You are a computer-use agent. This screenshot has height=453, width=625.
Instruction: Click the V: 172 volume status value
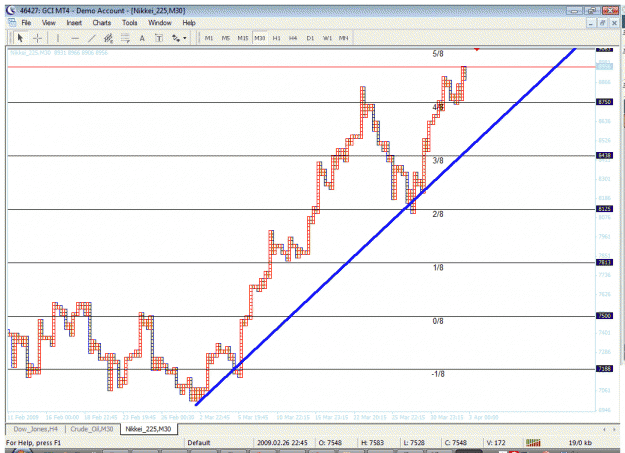pyautogui.click(x=496, y=443)
